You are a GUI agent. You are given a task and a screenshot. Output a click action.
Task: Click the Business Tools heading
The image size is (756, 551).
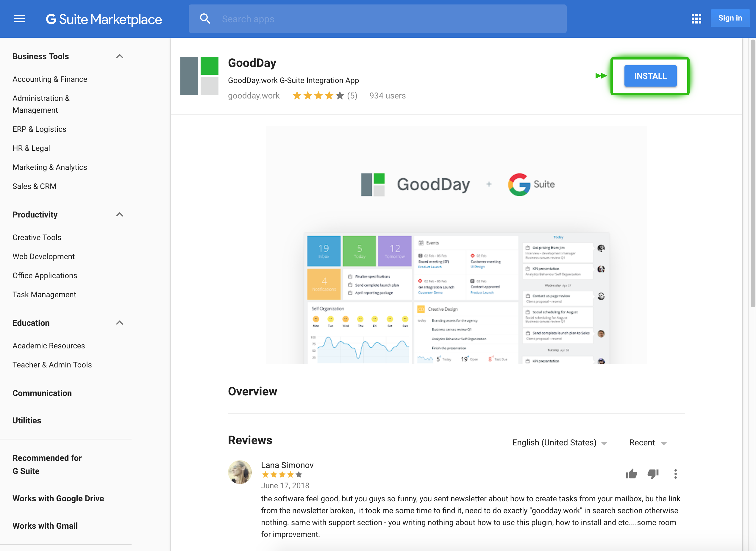(x=40, y=56)
